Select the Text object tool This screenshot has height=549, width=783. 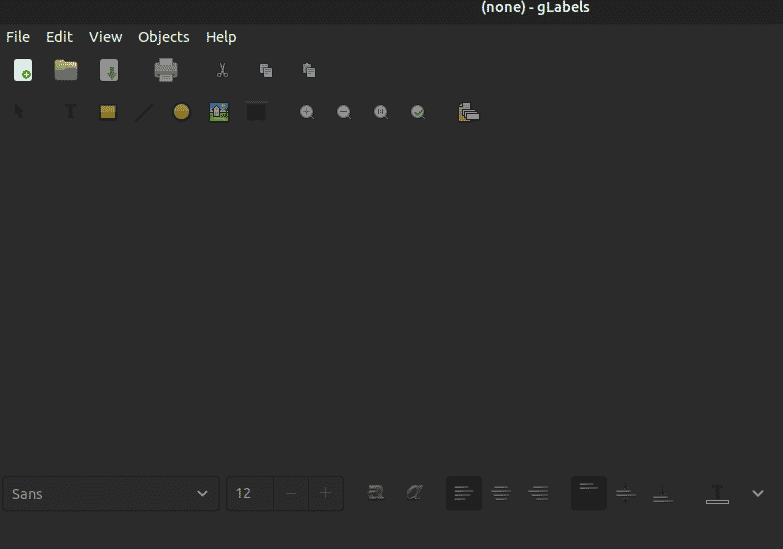[70, 111]
